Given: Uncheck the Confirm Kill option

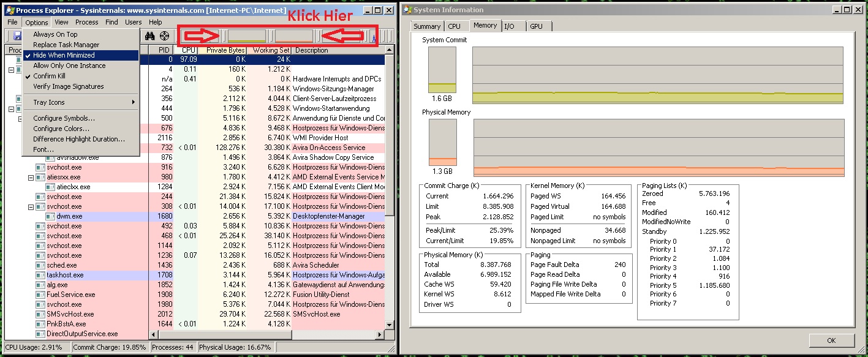Looking at the screenshot, I should tap(80, 76).
